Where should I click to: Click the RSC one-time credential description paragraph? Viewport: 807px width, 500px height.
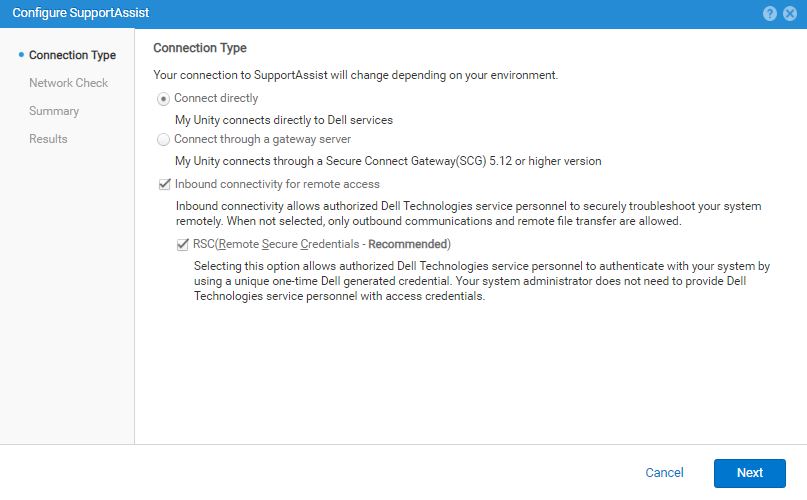point(481,281)
